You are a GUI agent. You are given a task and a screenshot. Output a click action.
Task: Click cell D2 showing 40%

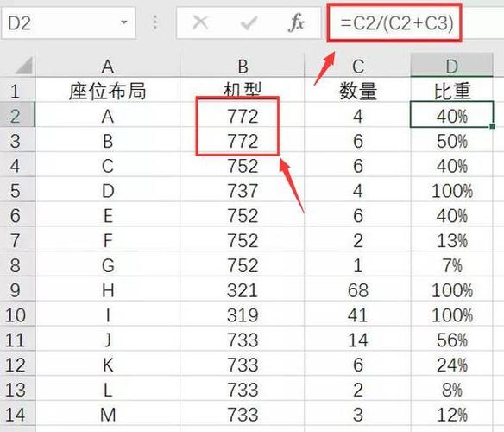[451, 115]
